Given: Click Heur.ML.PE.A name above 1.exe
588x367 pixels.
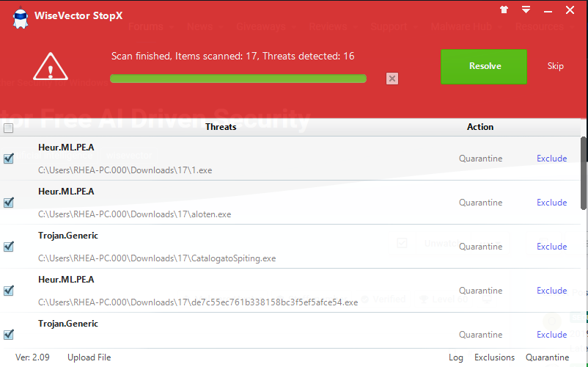Looking at the screenshot, I should (66, 148).
